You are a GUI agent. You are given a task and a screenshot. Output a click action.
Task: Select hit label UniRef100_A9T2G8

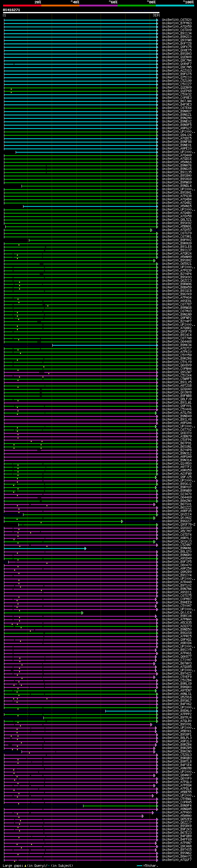point(177,386)
